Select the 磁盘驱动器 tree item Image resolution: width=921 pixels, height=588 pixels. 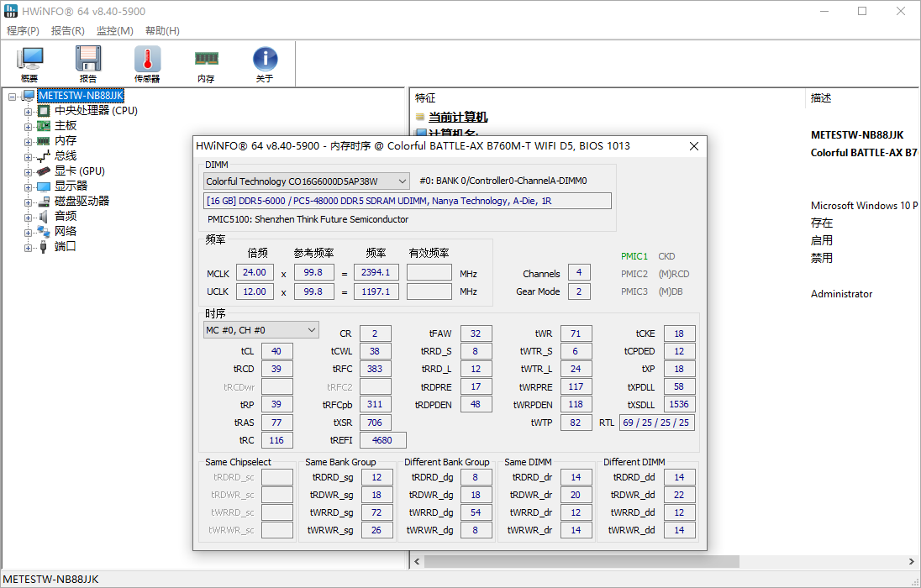(82, 202)
